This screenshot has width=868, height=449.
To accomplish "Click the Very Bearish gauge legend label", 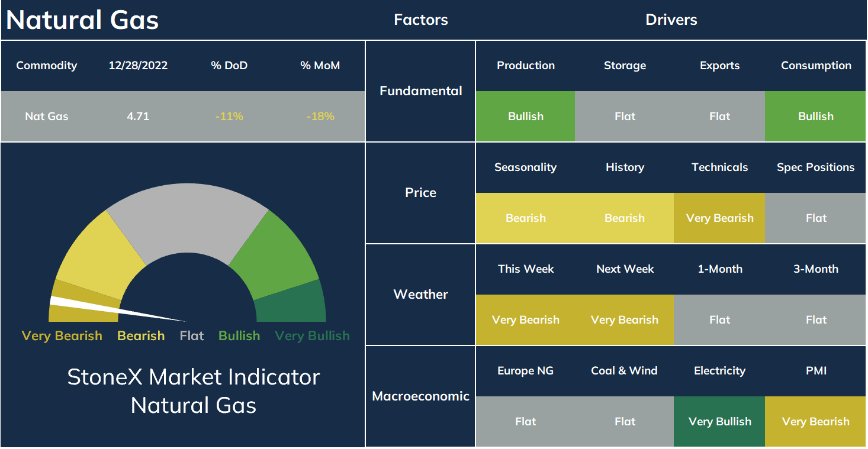I will point(62,336).
